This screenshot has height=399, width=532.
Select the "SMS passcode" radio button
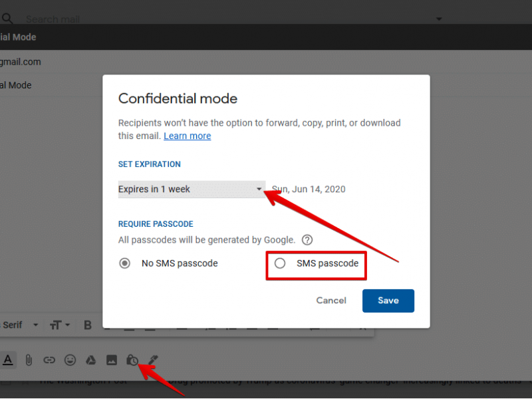(x=280, y=263)
